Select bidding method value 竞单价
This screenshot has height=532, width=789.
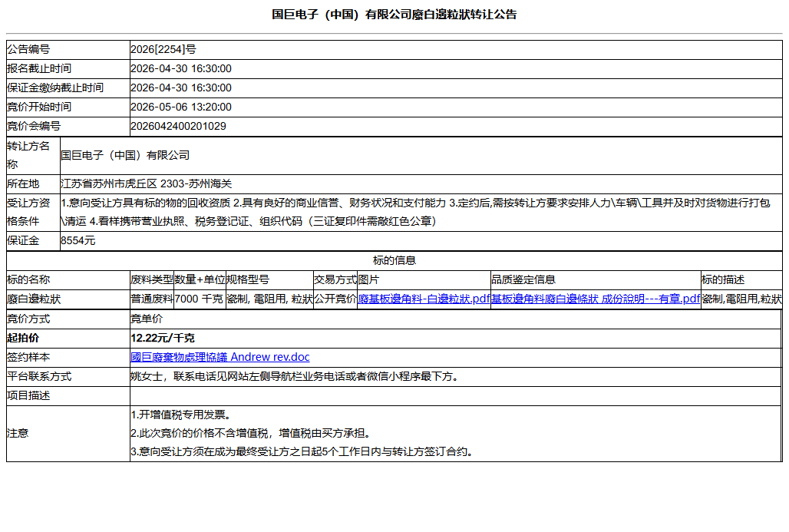[147, 319]
